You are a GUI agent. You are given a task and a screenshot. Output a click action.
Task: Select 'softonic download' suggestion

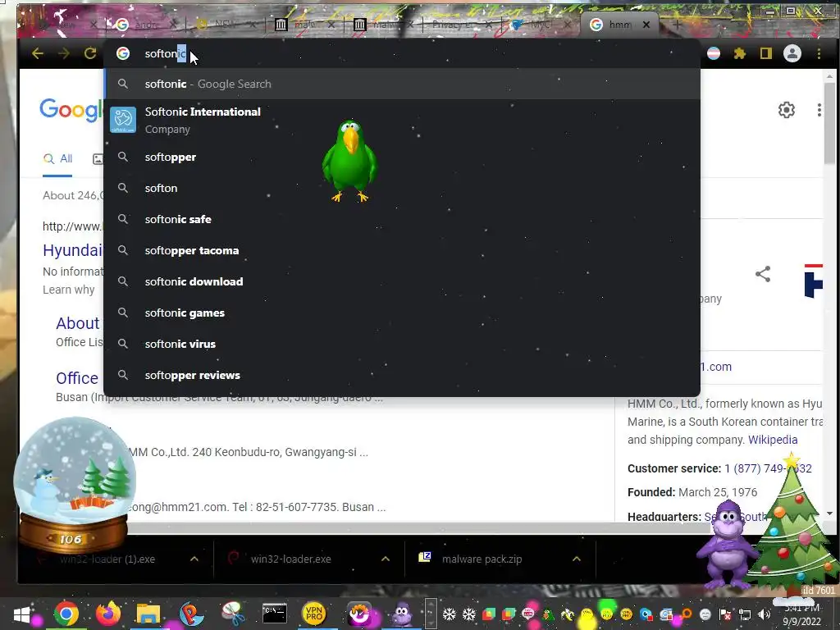pyautogui.click(x=402, y=281)
